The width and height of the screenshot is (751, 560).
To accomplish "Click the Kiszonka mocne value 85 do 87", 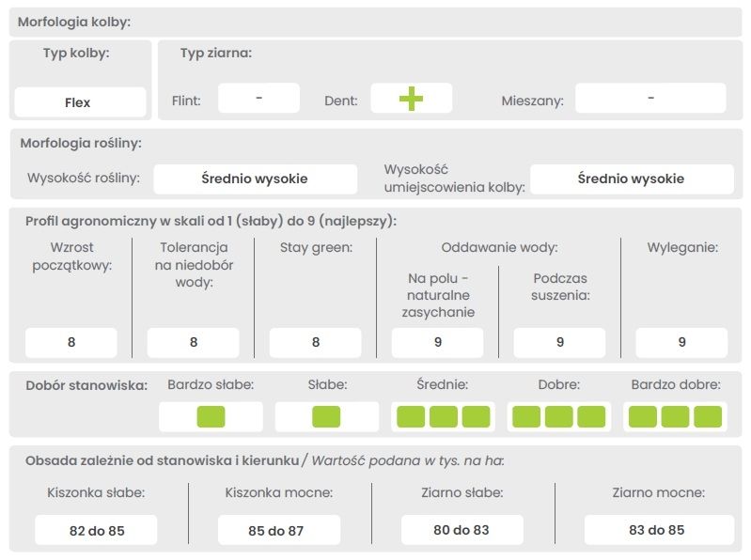I will 275,531.
